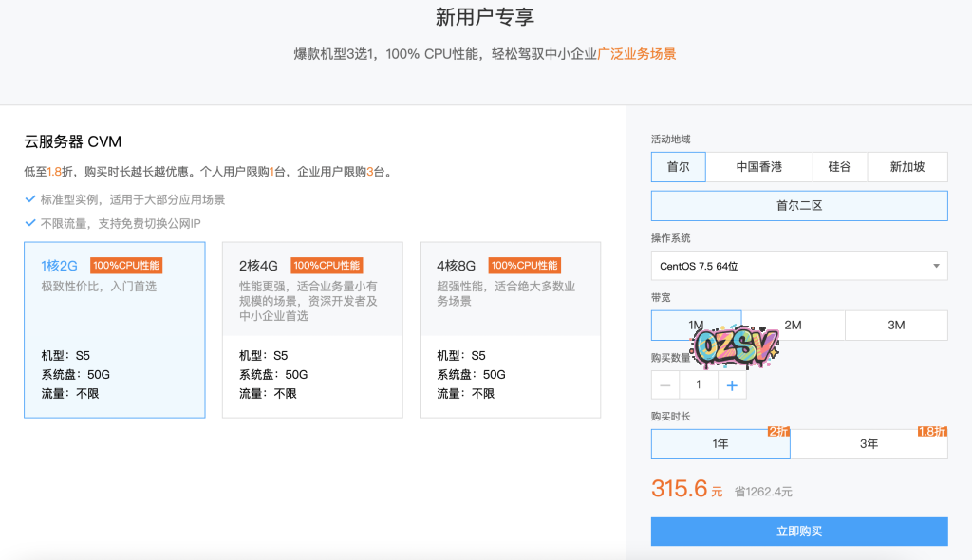
Task: Choose the 4核8G server plan card
Action: coord(510,330)
